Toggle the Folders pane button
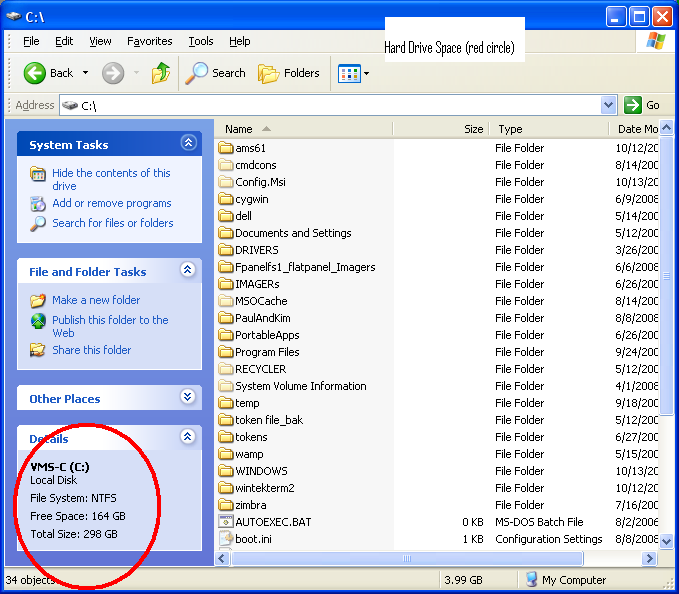The image size is (679, 594). 289,73
